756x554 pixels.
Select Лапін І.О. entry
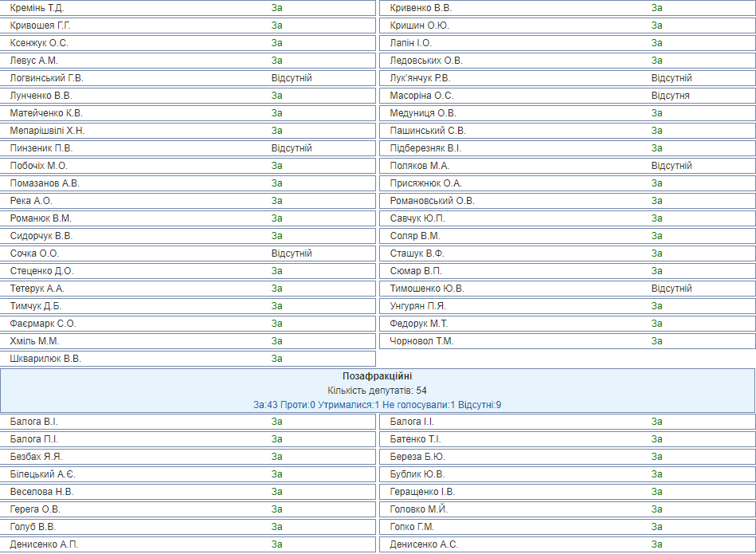coord(567,43)
